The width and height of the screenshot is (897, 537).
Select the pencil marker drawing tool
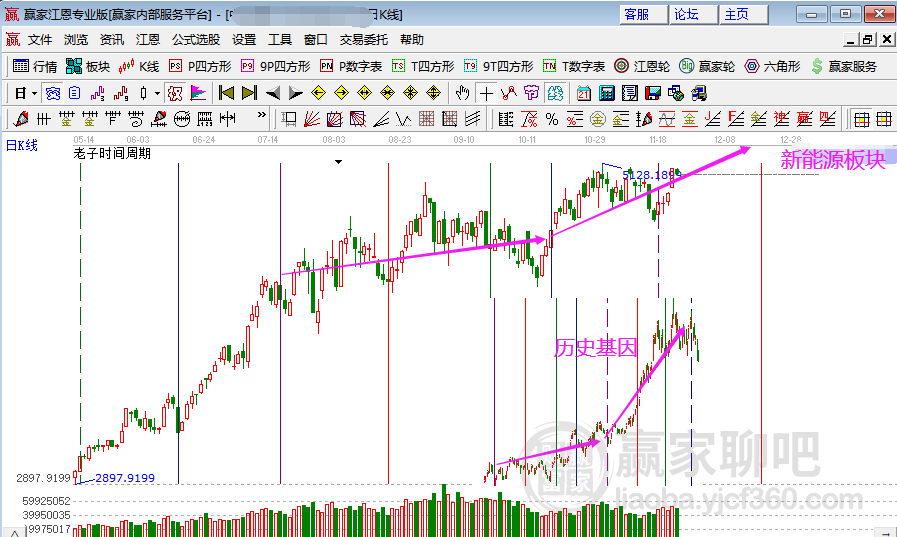[21, 119]
